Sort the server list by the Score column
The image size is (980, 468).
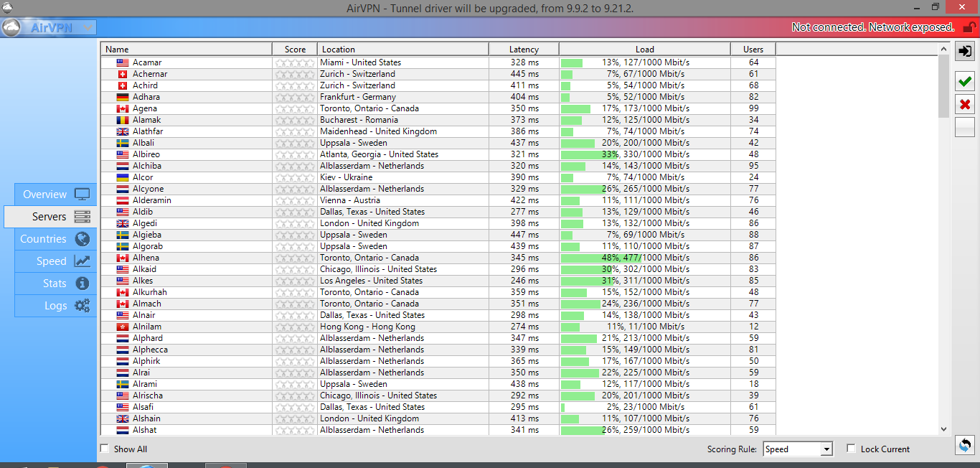(x=295, y=50)
